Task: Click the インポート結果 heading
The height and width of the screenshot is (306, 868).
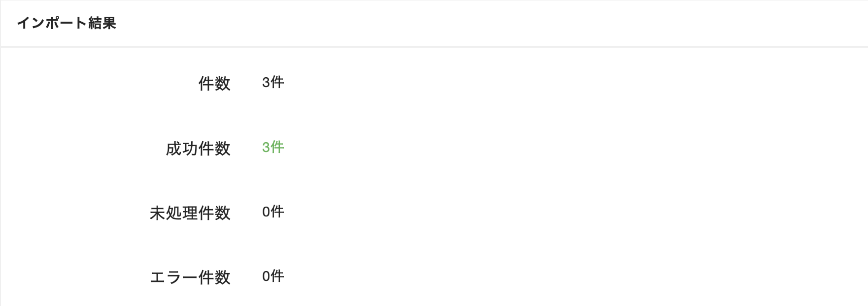Action: point(67,23)
